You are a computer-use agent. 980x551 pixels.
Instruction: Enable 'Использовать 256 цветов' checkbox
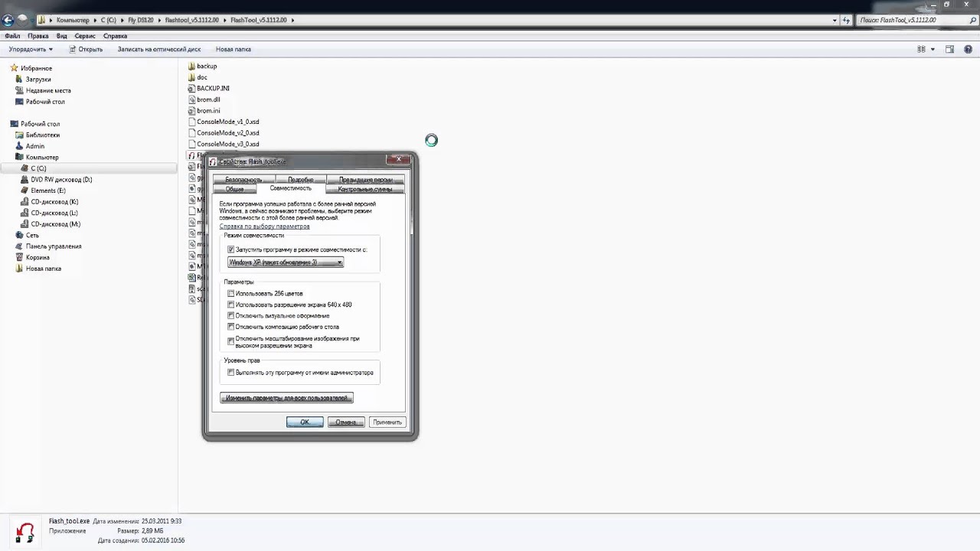pos(230,293)
